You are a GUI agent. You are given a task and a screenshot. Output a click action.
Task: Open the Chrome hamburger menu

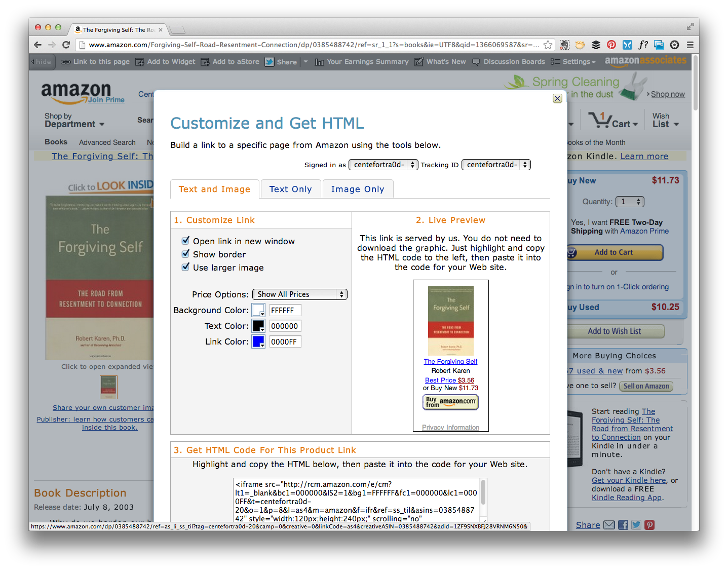(690, 45)
